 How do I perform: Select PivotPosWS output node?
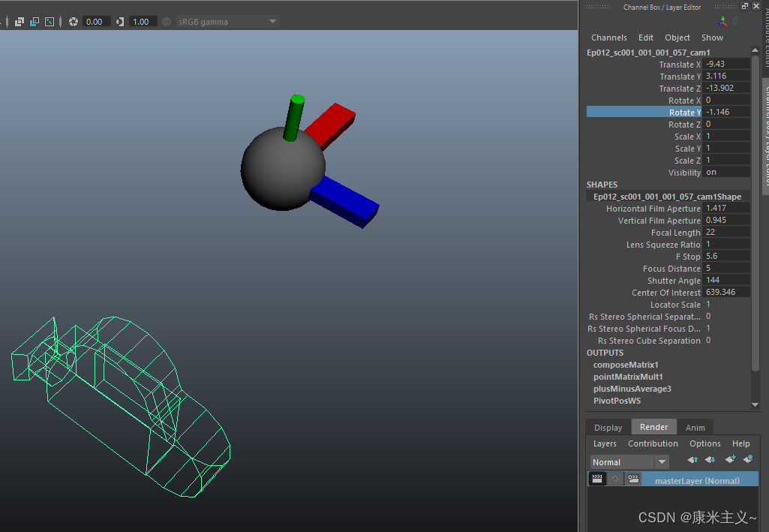coord(617,401)
